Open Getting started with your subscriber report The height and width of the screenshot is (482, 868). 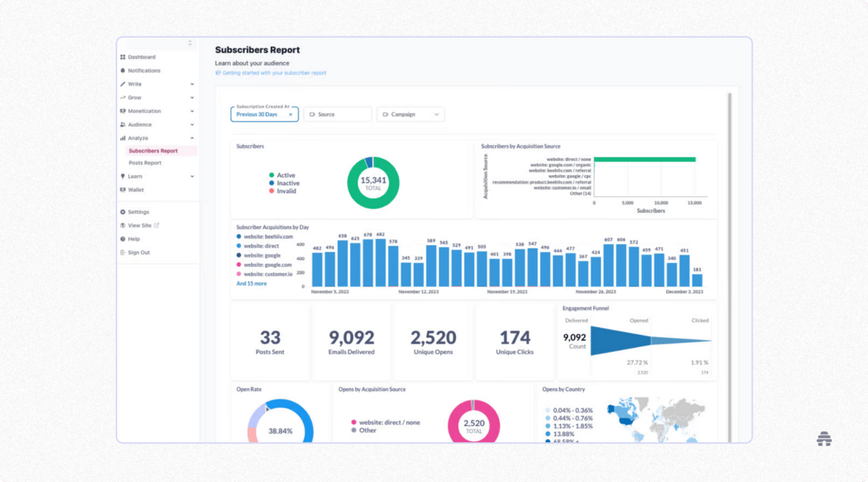[270, 73]
